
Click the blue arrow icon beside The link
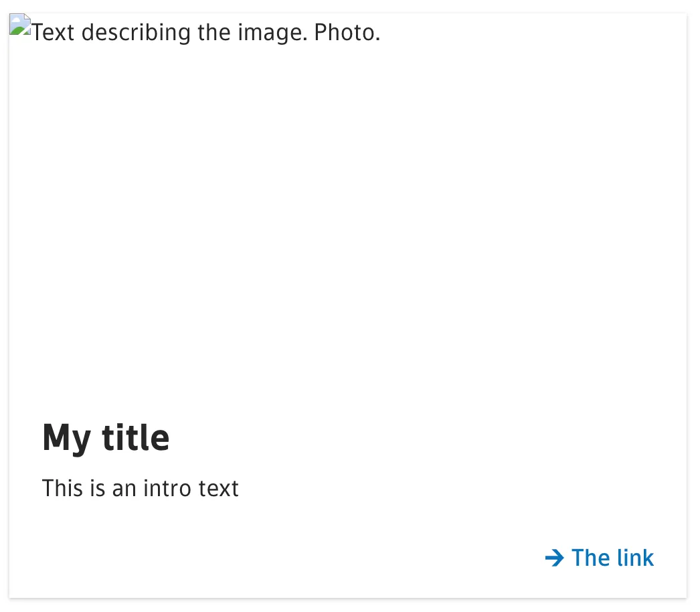point(555,558)
